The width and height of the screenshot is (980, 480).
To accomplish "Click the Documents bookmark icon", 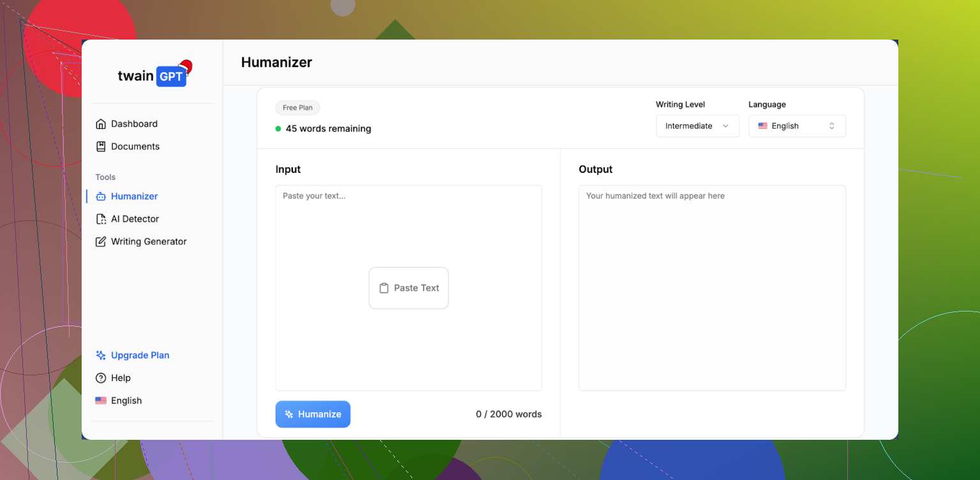I will coord(100,146).
